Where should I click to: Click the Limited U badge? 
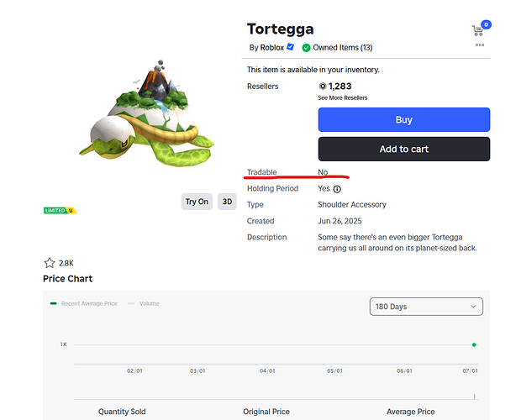[60, 210]
